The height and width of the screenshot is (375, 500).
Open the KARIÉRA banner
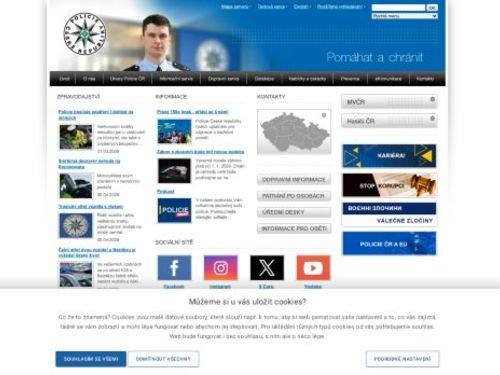click(389, 156)
